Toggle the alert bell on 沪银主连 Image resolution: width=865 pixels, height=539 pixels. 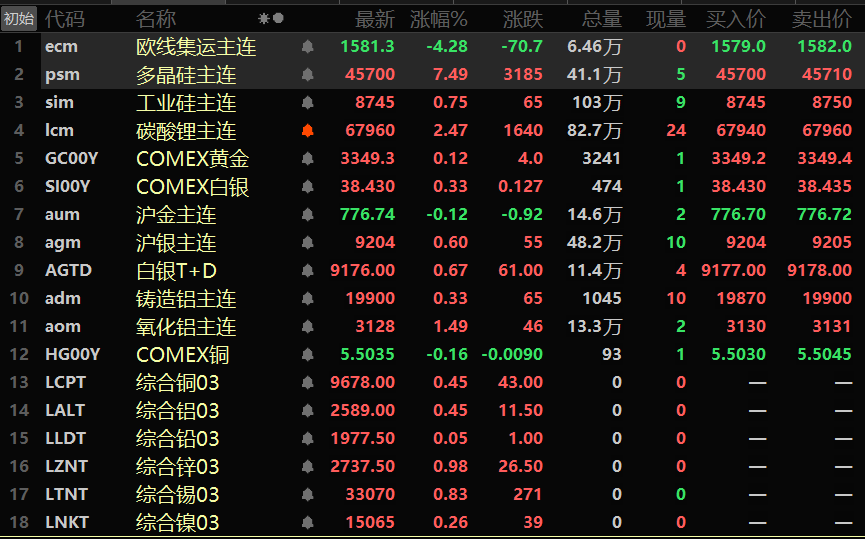pyautogui.click(x=307, y=243)
